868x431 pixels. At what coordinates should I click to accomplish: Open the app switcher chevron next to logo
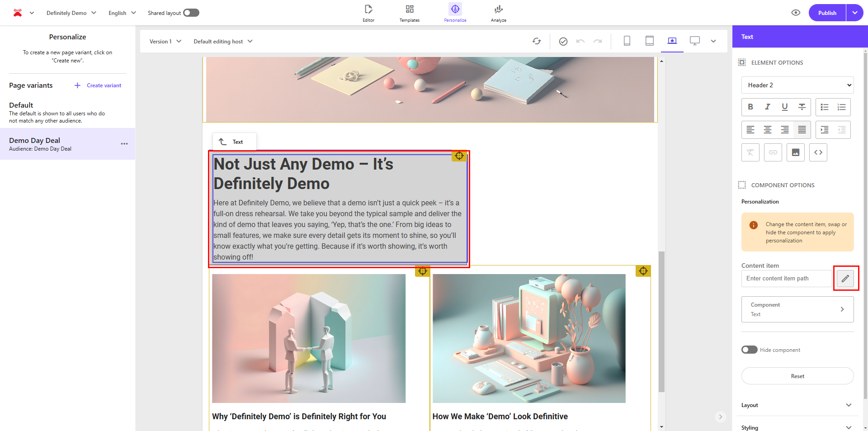pyautogui.click(x=32, y=13)
